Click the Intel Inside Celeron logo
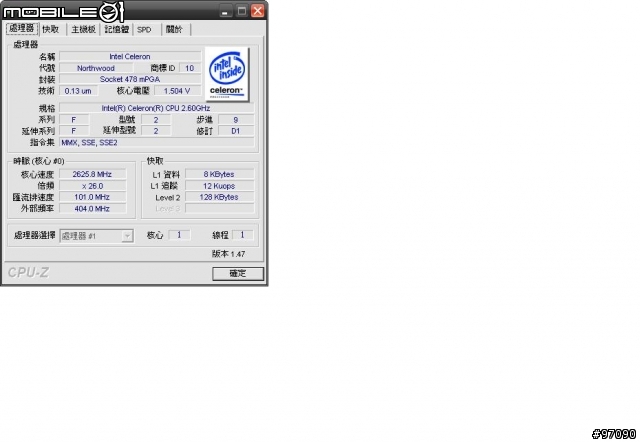The width and height of the screenshot is (640, 442). (227, 74)
